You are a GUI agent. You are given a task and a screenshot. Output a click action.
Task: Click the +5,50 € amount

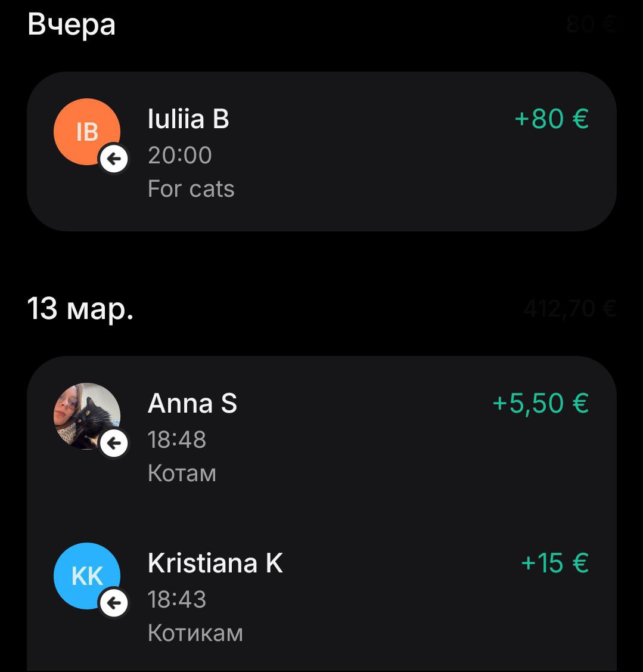(541, 403)
